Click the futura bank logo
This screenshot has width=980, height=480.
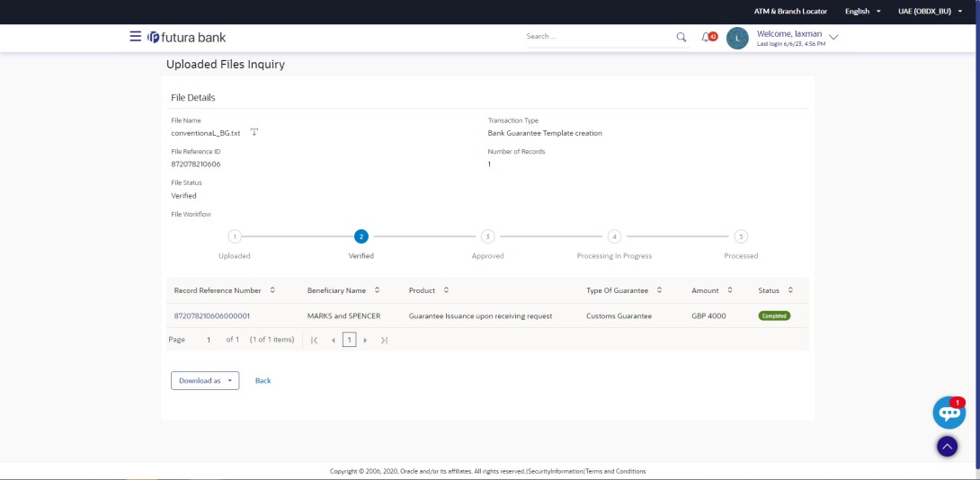pyautogui.click(x=187, y=38)
